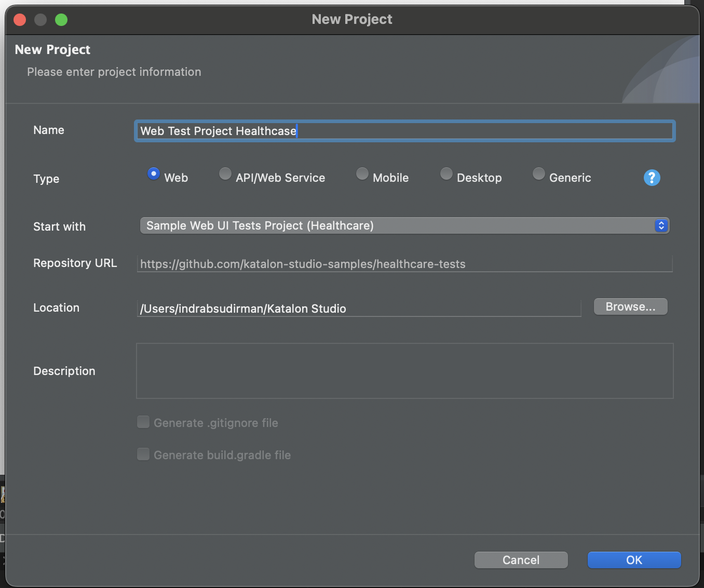Cancel the new project creation
This screenshot has width=704, height=588.
click(x=521, y=560)
